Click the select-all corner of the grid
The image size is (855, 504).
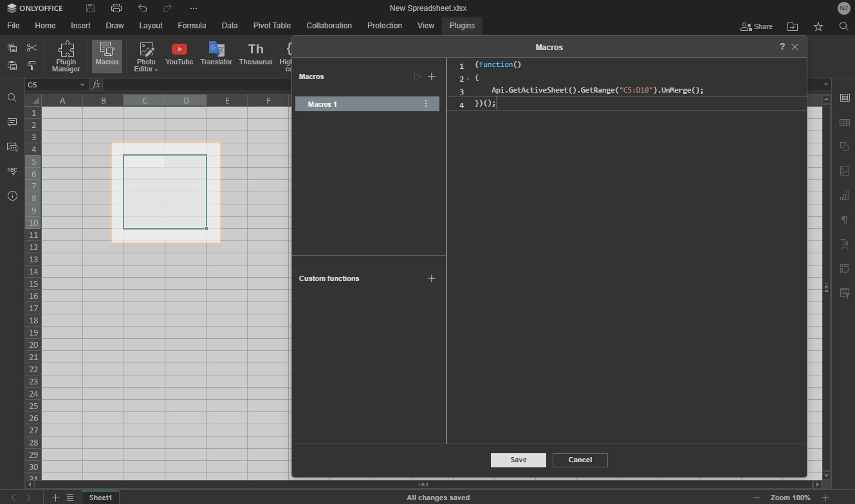tap(33, 100)
